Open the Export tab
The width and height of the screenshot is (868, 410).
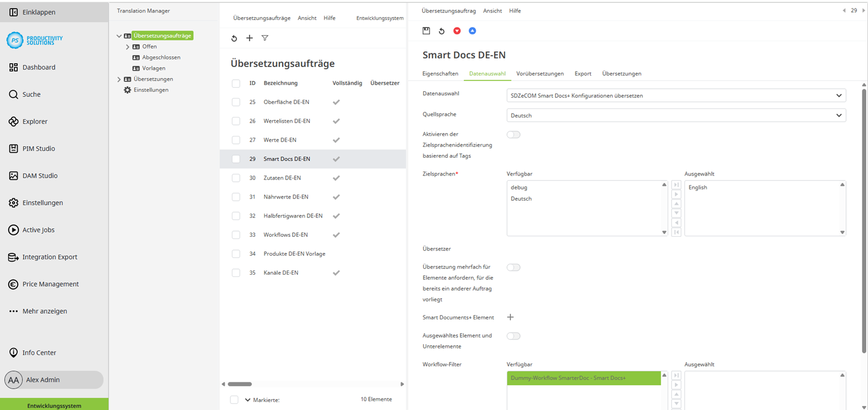coord(583,73)
